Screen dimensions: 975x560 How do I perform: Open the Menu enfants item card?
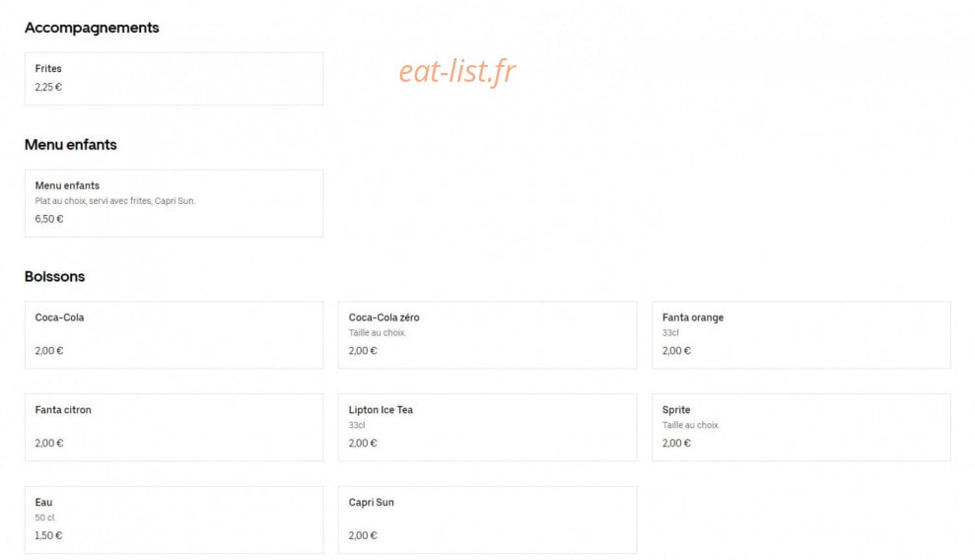174,203
